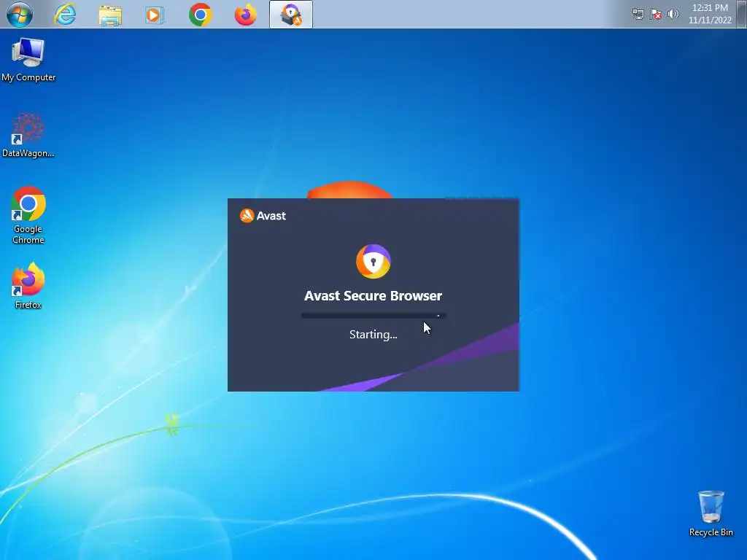Image resolution: width=747 pixels, height=560 pixels.
Task: Click the Show desktop strip beside the clock
Action: (x=741, y=14)
